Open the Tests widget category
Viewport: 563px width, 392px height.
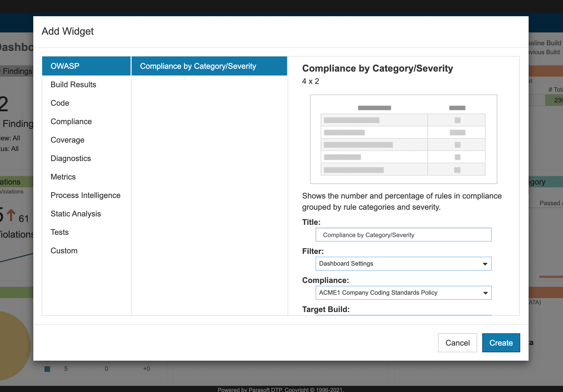86,232
